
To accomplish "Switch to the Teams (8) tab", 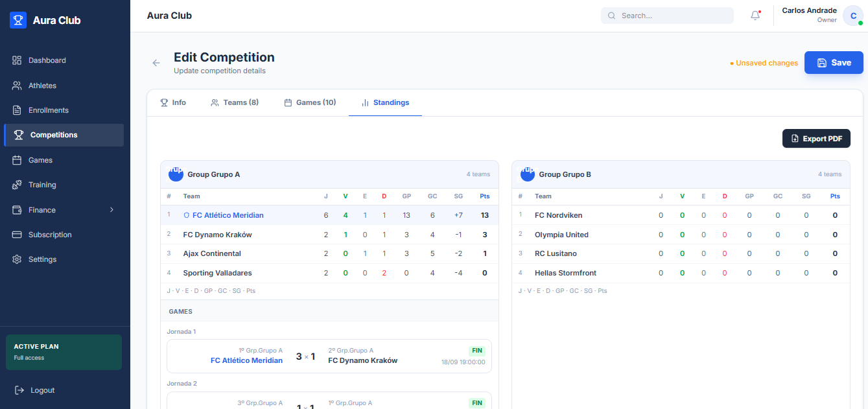I will [235, 102].
